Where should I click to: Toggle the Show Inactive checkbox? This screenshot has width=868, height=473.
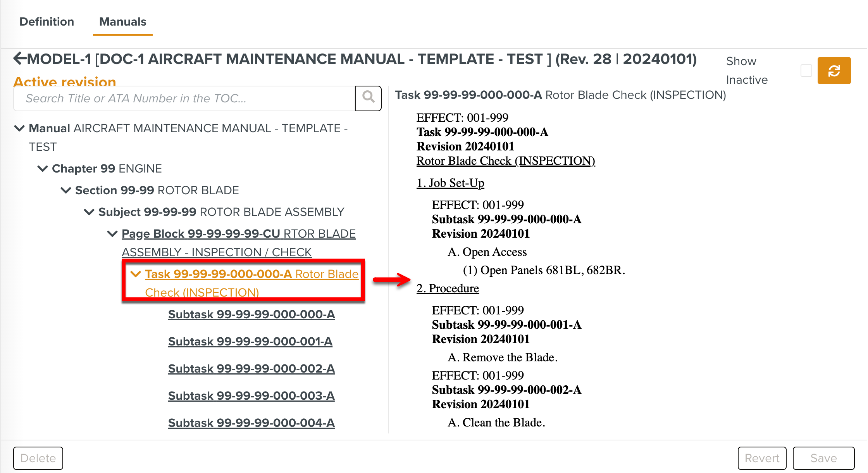coord(806,71)
